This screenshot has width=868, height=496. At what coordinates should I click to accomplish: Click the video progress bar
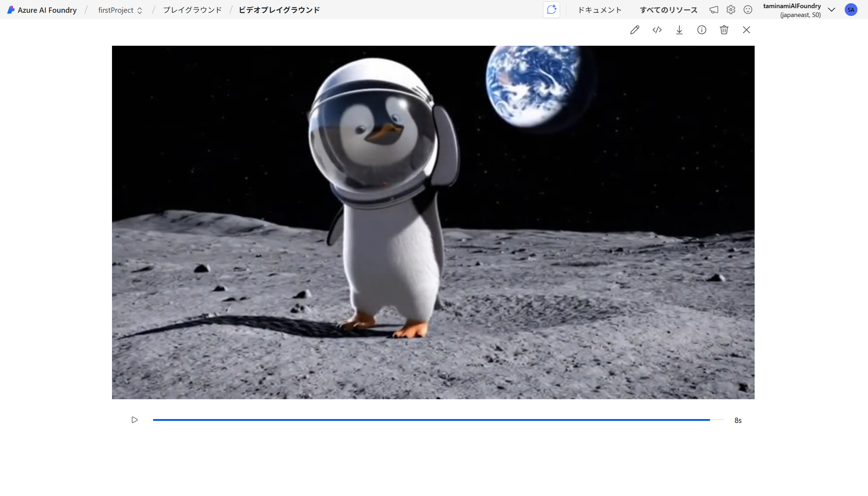(438, 420)
